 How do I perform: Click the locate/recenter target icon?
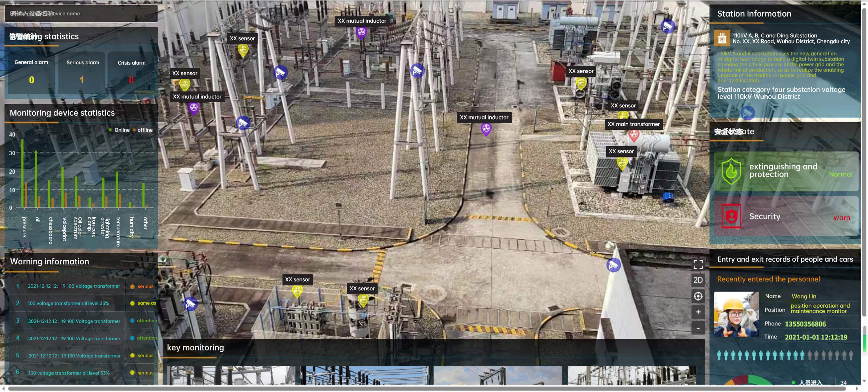coord(698,296)
